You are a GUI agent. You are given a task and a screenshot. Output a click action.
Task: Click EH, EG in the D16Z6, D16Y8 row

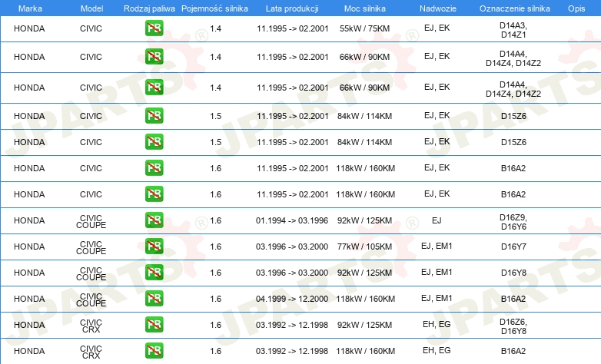pos(437,324)
